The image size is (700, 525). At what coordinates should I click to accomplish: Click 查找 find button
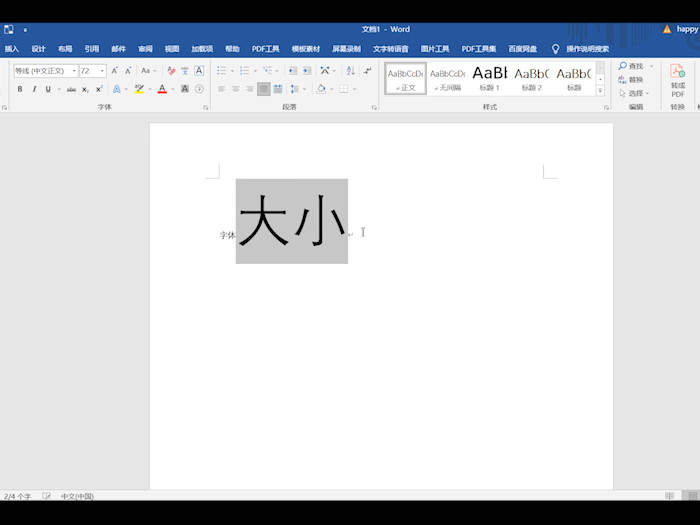(x=631, y=66)
